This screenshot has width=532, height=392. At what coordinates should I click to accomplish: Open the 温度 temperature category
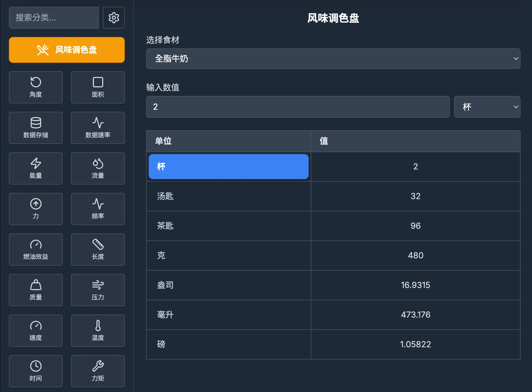tap(98, 331)
